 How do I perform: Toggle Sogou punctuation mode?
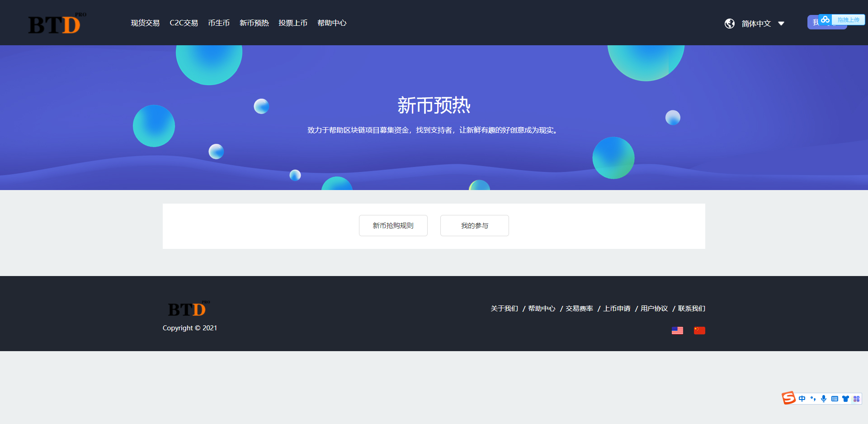pos(813,399)
